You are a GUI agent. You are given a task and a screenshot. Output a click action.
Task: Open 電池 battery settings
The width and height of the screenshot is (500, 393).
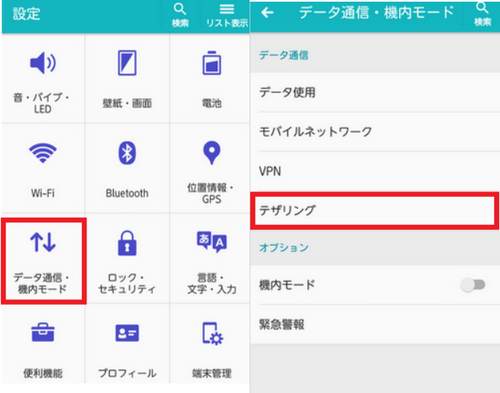pyautogui.click(x=210, y=78)
